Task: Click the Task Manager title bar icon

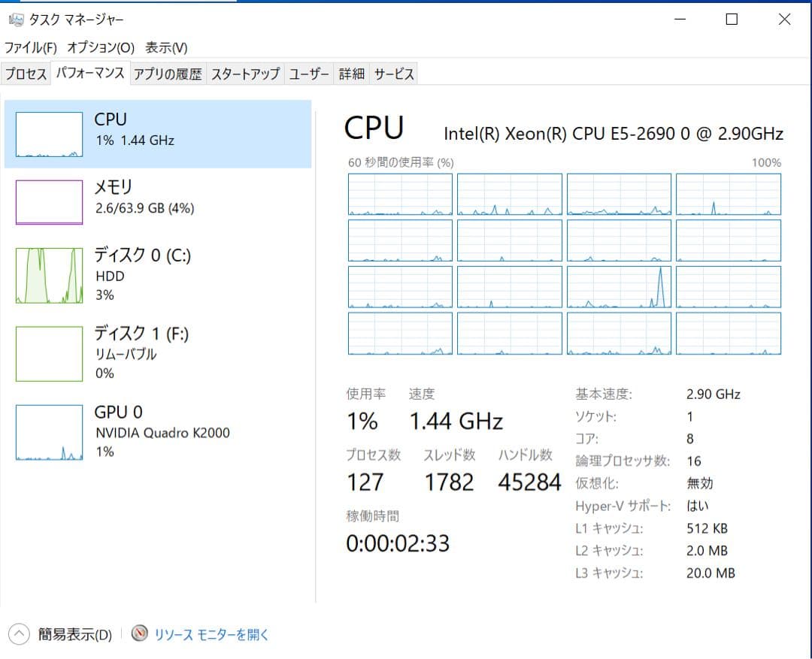Action: [x=17, y=19]
